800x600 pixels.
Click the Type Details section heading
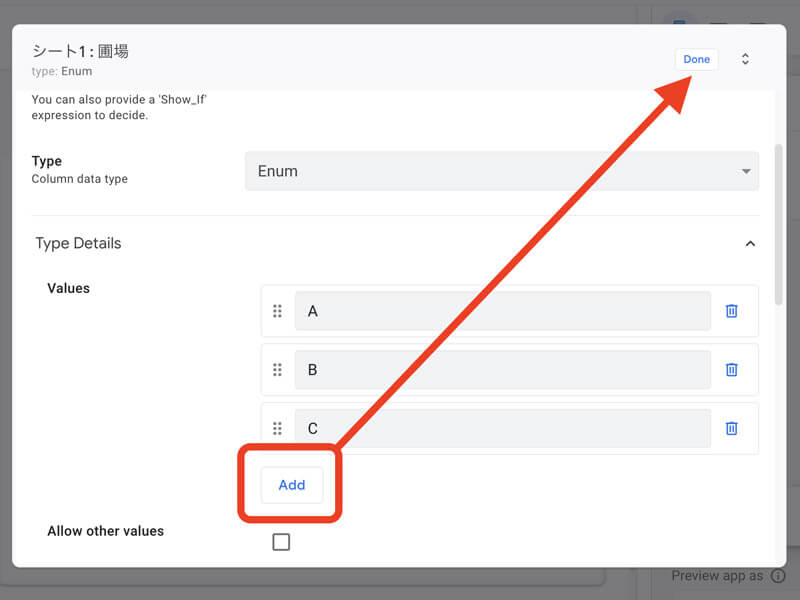(x=78, y=243)
